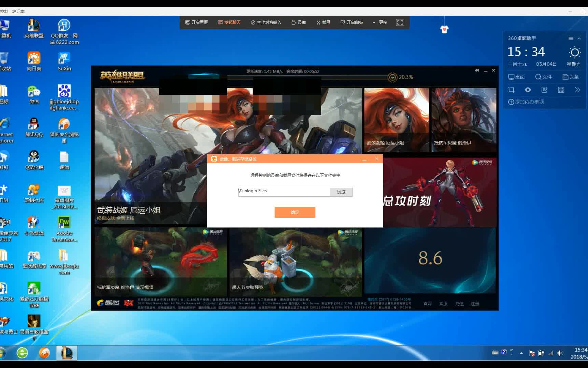This screenshot has width=588, height=368.
Task: Open the notes edit icon in 360 assistant
Action: click(544, 90)
